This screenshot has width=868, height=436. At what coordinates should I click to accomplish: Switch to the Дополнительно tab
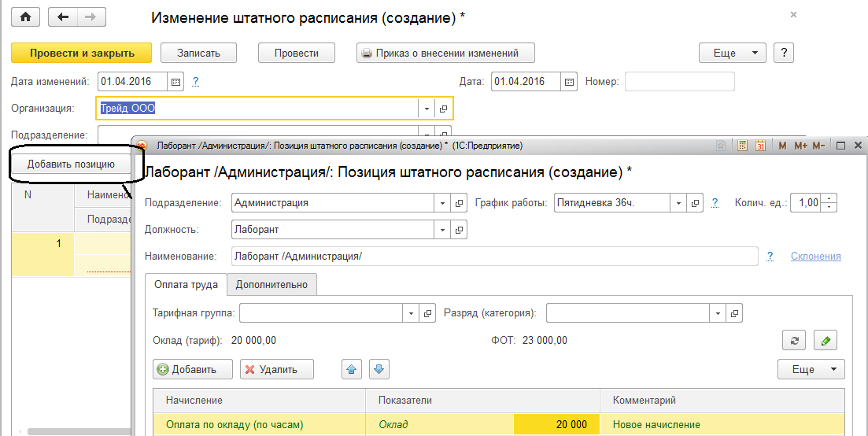click(271, 284)
